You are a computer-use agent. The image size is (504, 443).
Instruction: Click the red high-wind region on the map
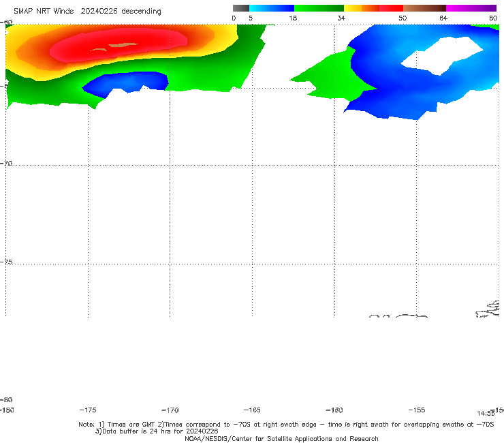(x=119, y=45)
